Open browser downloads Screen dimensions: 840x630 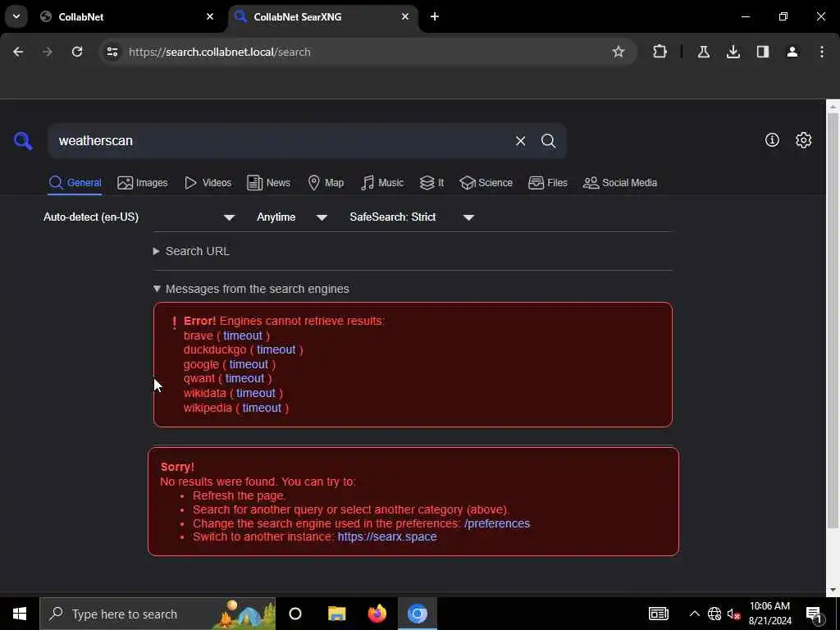733,52
